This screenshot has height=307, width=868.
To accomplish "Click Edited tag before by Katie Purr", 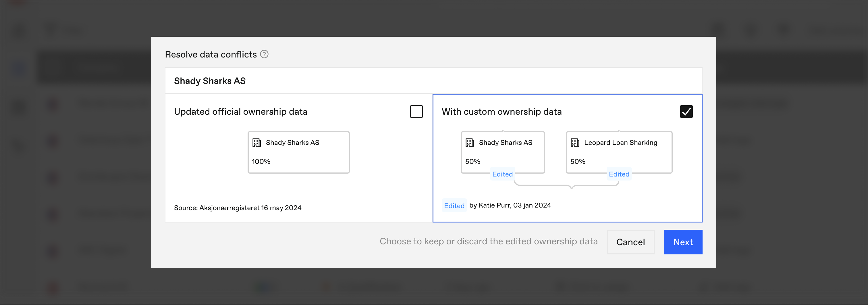I will tap(454, 206).
